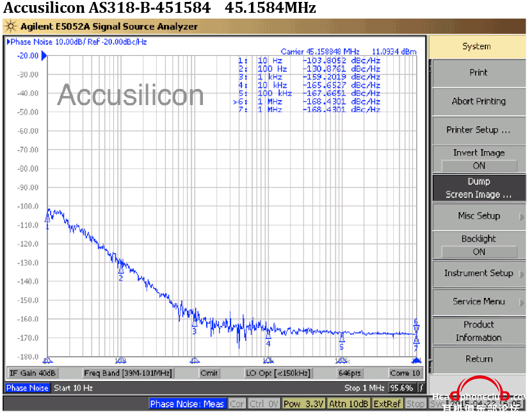532x417 pixels.
Task: Click the Ctrl 0V status indicator
Action: coord(264,404)
